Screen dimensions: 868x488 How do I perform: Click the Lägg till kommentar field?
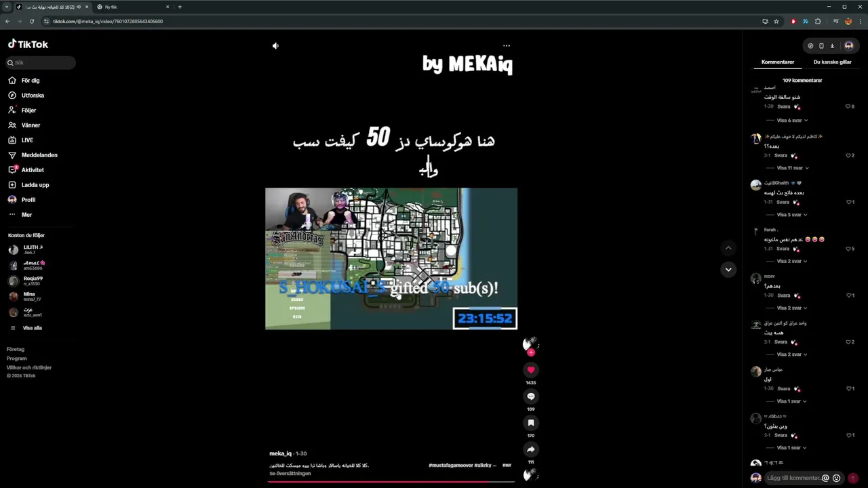[792, 478]
